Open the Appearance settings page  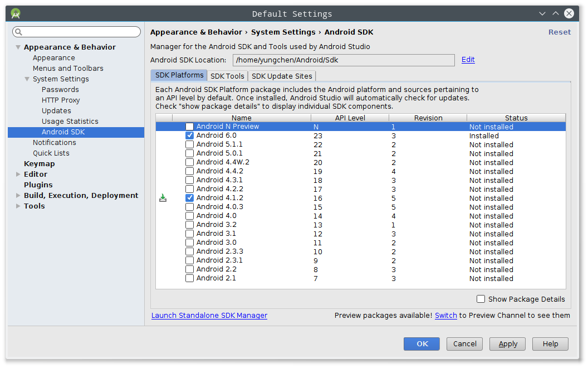[53, 58]
